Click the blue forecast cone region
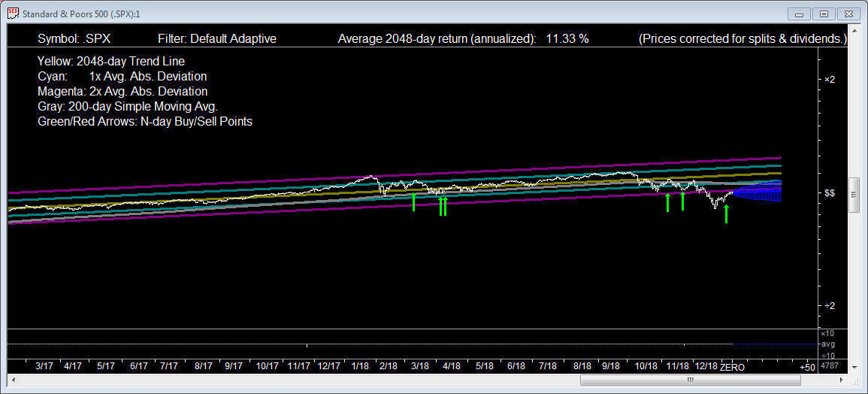 tap(757, 191)
